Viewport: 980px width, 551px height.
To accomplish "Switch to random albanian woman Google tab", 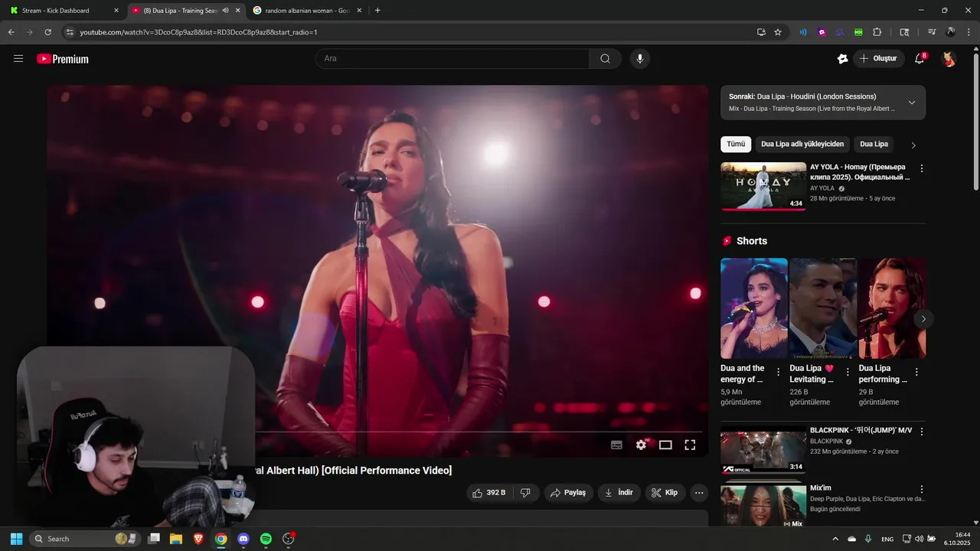I will [x=307, y=11].
